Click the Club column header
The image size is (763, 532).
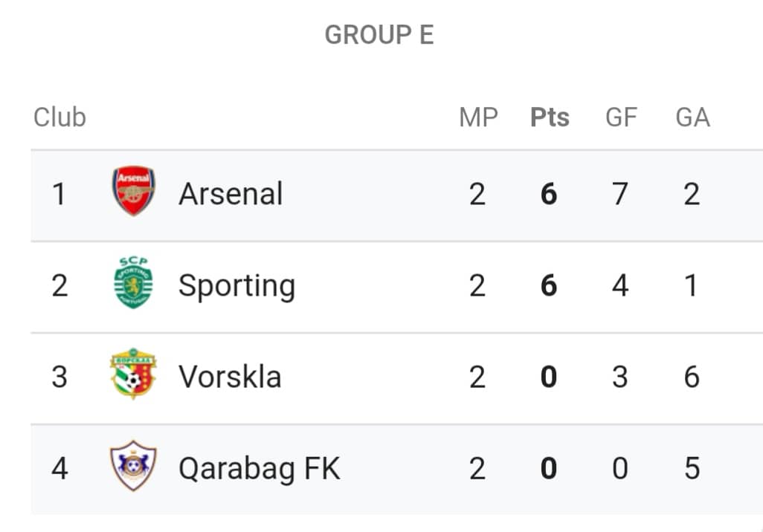tap(59, 117)
